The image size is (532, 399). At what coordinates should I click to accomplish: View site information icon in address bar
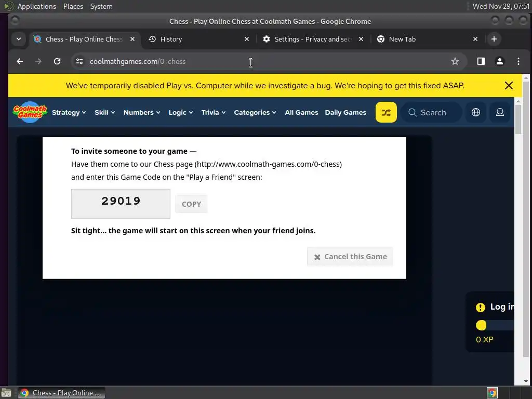(x=79, y=61)
